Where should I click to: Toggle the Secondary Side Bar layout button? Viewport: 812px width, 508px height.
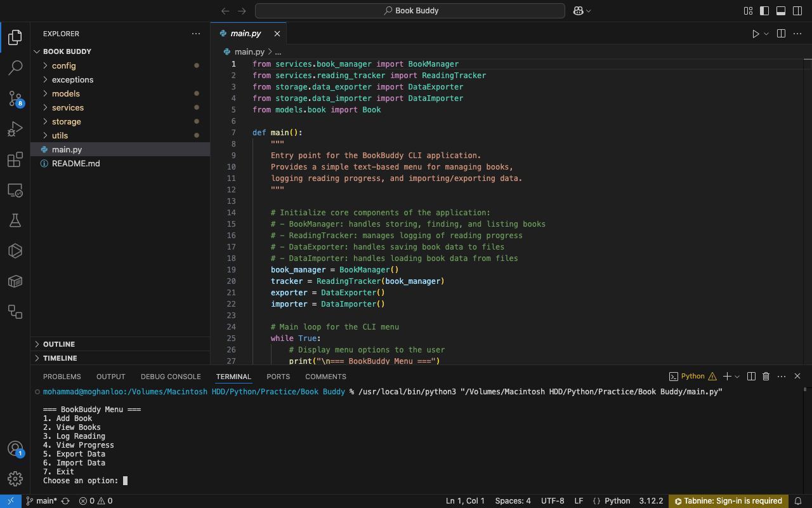[x=797, y=11]
